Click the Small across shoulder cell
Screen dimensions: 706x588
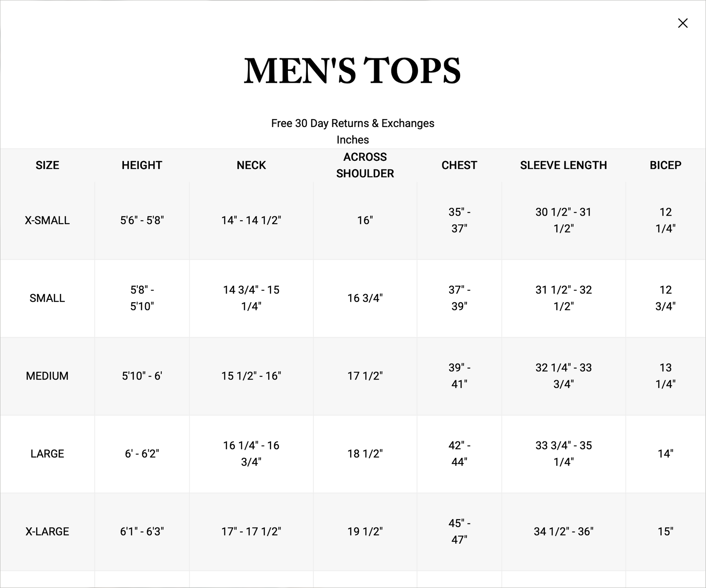pyautogui.click(x=365, y=298)
